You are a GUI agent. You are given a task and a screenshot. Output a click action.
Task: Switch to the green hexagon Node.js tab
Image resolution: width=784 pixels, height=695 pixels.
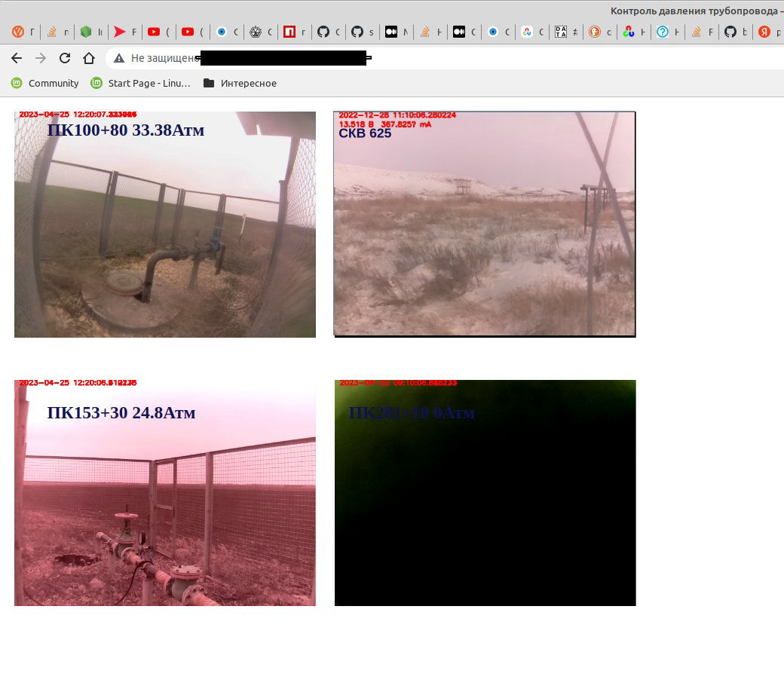click(x=86, y=32)
